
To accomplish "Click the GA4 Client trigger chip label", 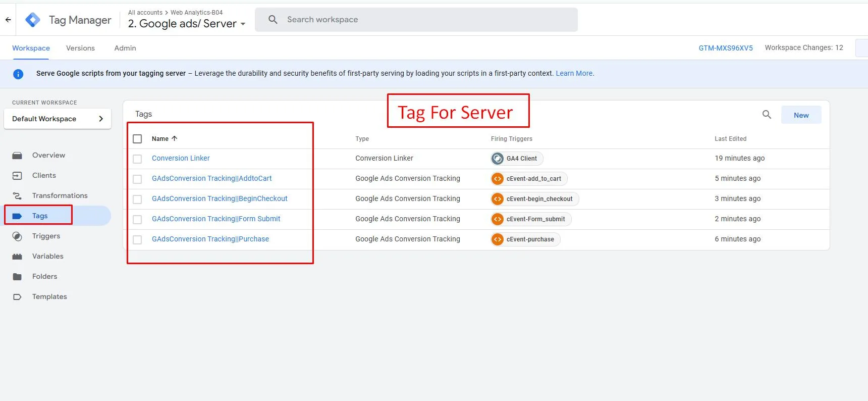I will point(521,159).
